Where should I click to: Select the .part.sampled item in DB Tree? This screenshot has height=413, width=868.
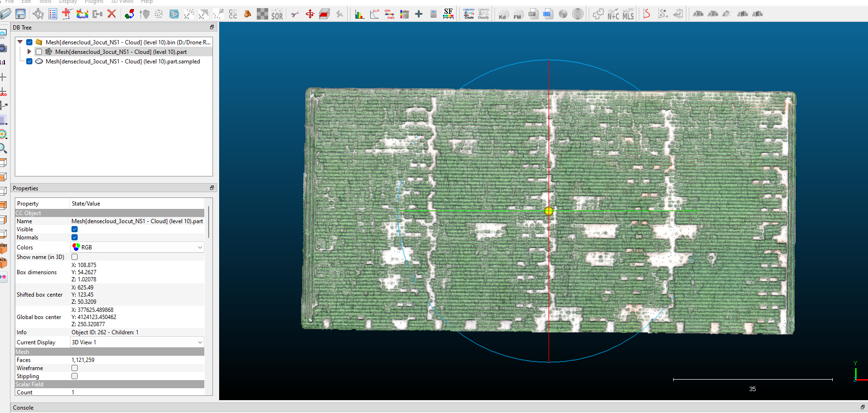(x=123, y=61)
